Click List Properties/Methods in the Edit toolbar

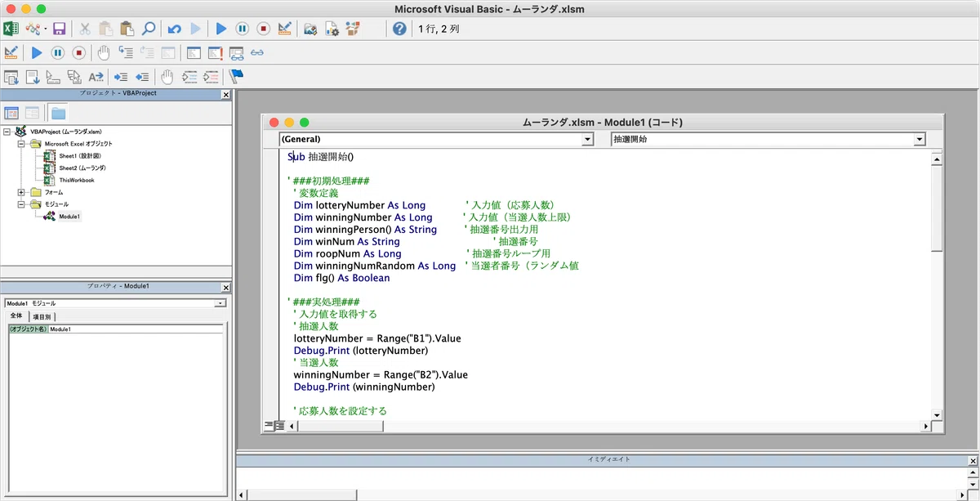tap(11, 77)
